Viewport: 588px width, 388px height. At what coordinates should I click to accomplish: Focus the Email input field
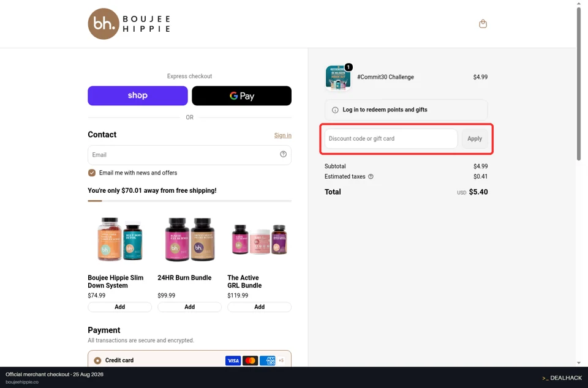tap(189, 155)
